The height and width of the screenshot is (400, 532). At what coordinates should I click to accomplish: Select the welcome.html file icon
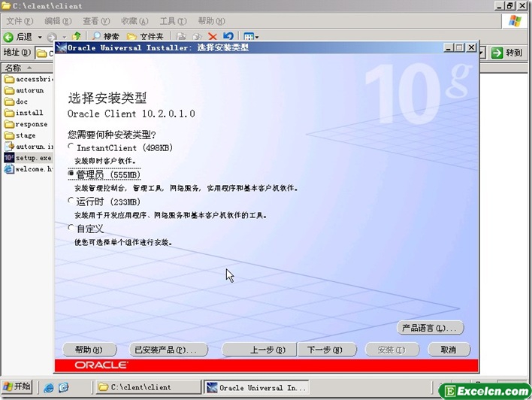pyautogui.click(x=9, y=168)
